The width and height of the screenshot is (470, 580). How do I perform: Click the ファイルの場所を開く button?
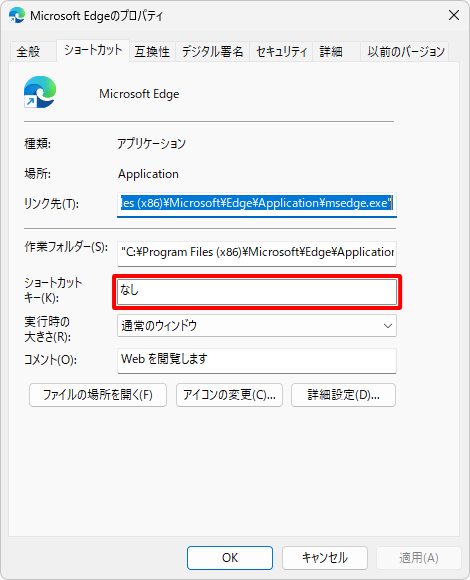98,395
